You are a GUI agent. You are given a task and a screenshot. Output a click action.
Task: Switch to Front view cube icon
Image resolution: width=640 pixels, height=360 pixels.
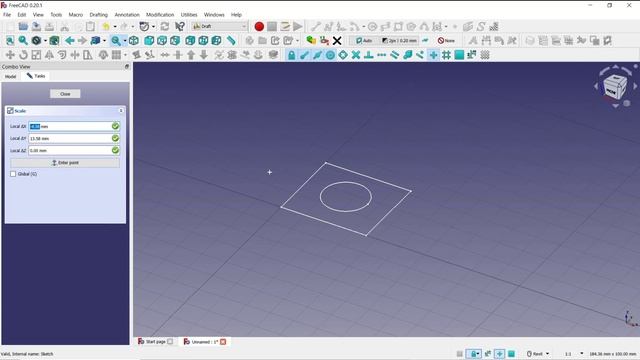click(x=149, y=40)
